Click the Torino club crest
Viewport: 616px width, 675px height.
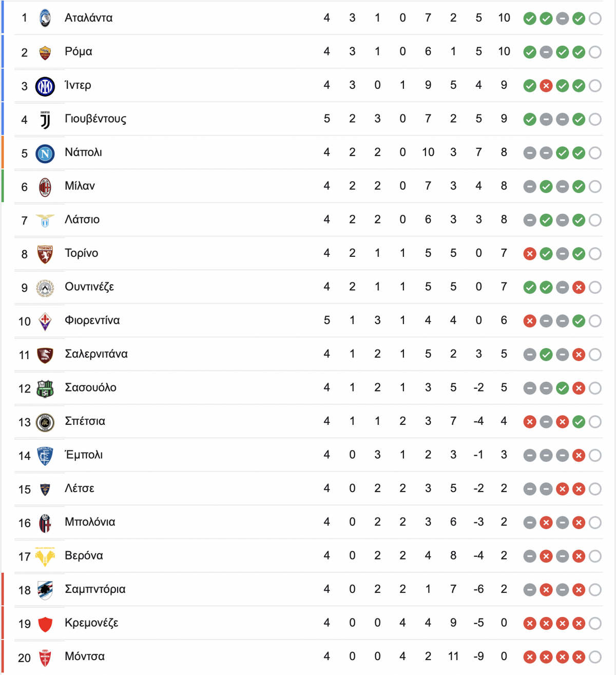(45, 254)
